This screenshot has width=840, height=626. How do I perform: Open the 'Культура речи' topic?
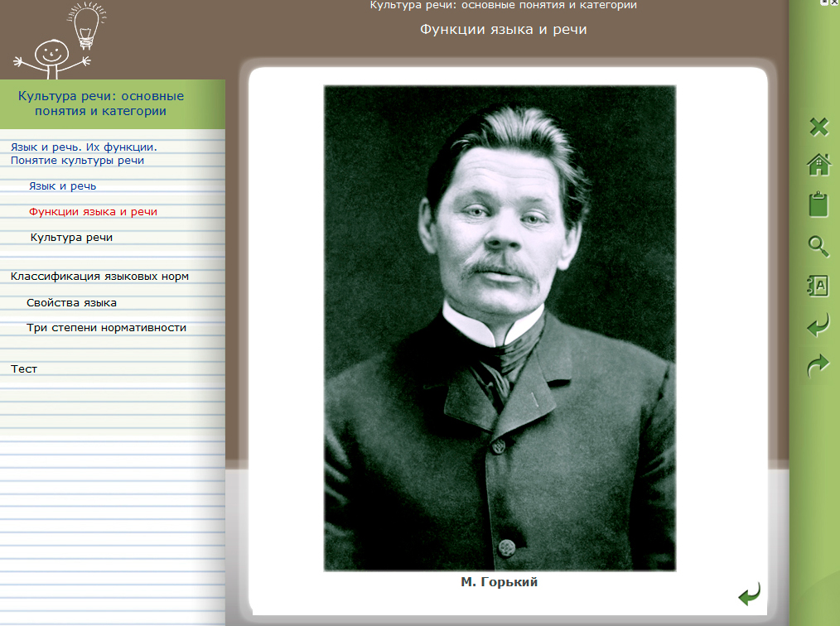point(71,238)
